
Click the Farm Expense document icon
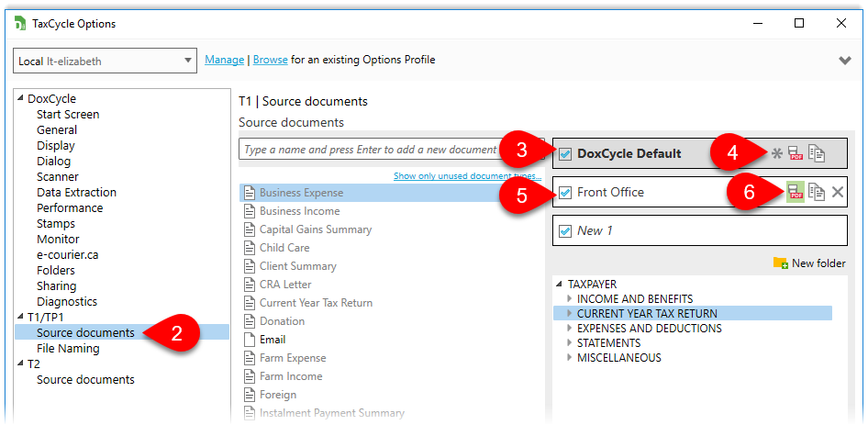point(249,358)
